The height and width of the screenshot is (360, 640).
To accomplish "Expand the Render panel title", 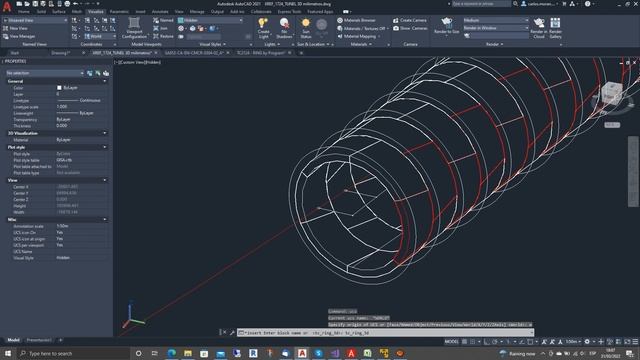I will click(x=495, y=44).
